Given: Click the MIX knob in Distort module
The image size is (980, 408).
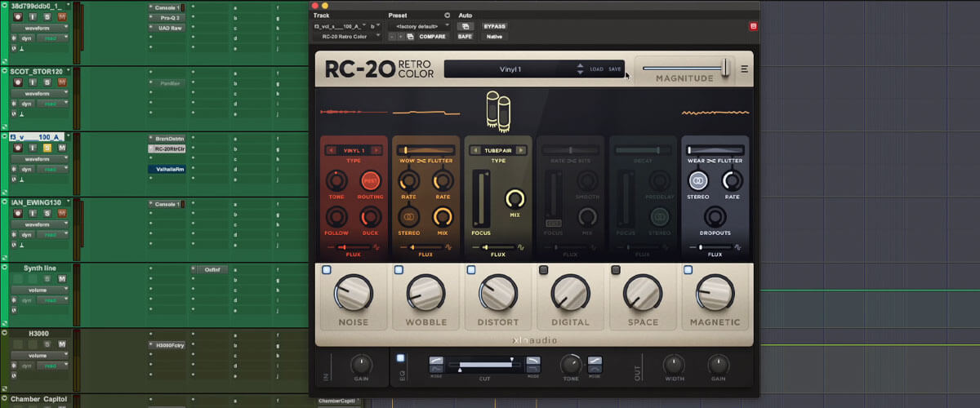Looking at the screenshot, I should [x=515, y=198].
